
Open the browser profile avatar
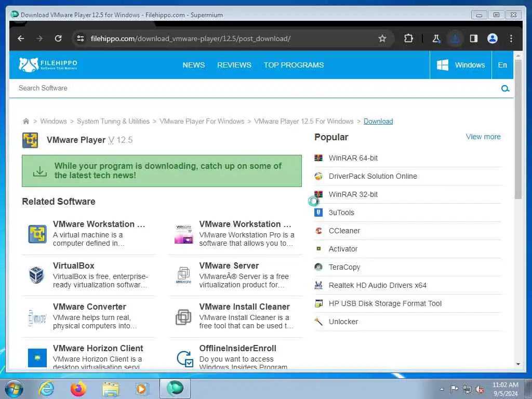(x=493, y=38)
